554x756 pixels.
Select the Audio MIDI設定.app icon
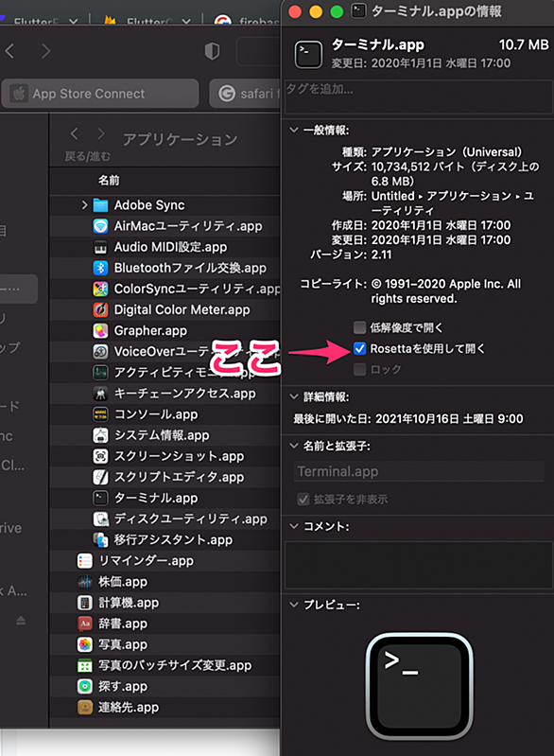(100, 247)
